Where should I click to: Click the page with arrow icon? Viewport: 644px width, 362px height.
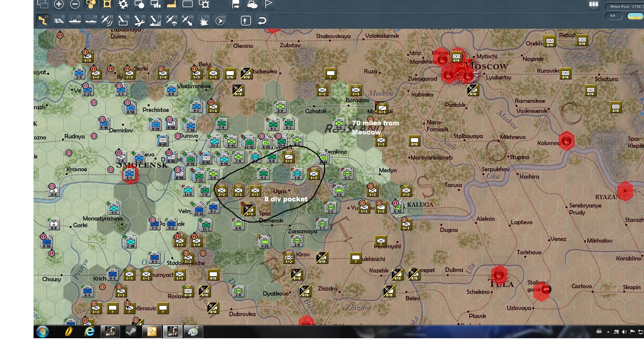point(236,4)
